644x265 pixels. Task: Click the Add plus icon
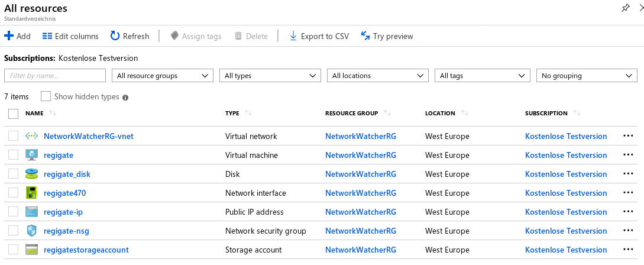(9, 35)
